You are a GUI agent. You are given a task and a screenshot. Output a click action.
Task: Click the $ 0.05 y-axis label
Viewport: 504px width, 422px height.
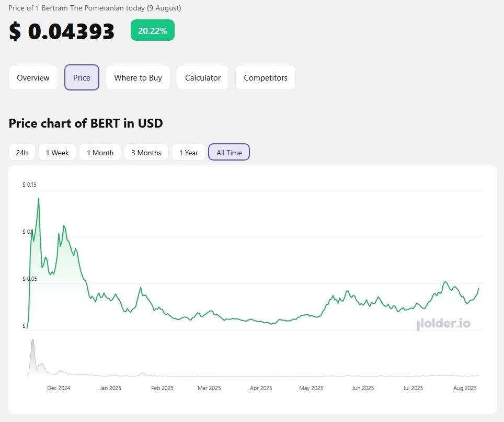30,279
